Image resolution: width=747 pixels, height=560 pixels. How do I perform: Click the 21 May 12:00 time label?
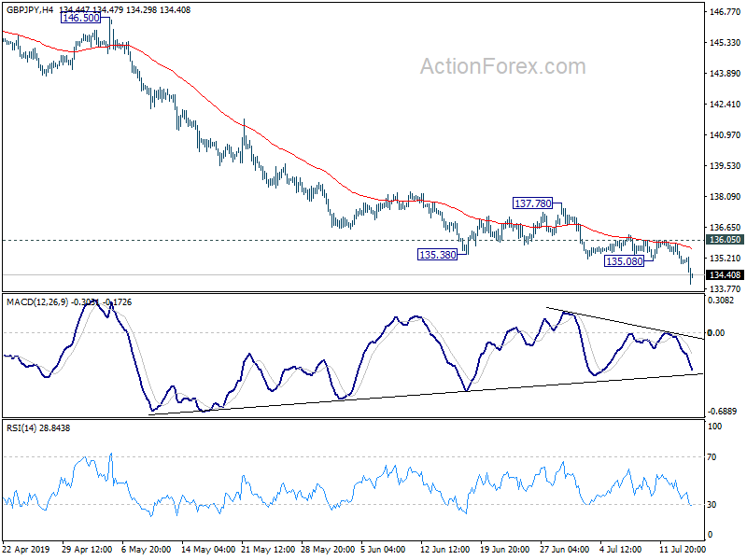point(268,550)
